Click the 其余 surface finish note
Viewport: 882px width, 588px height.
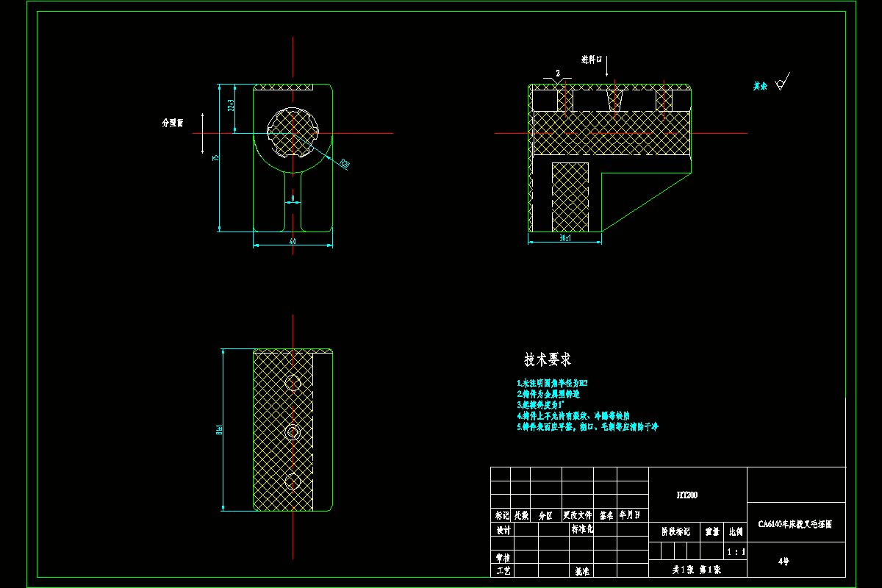click(760, 86)
